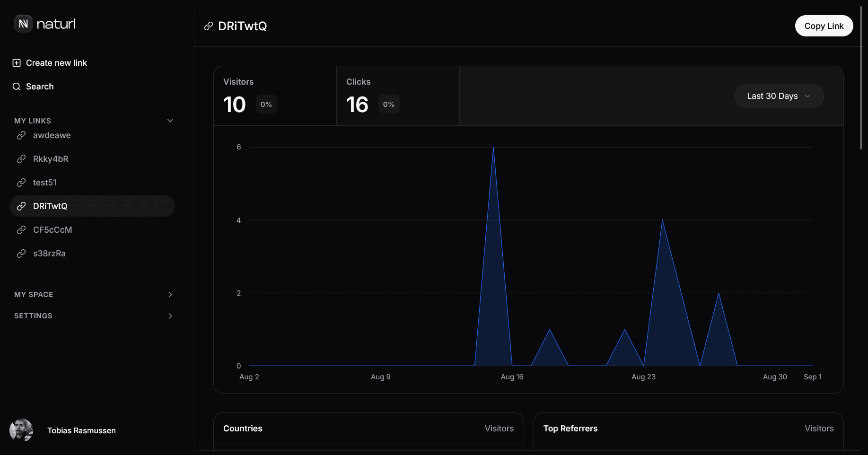This screenshot has height=455, width=868.
Task: Click the DRiTwtQ page title
Action: click(243, 26)
